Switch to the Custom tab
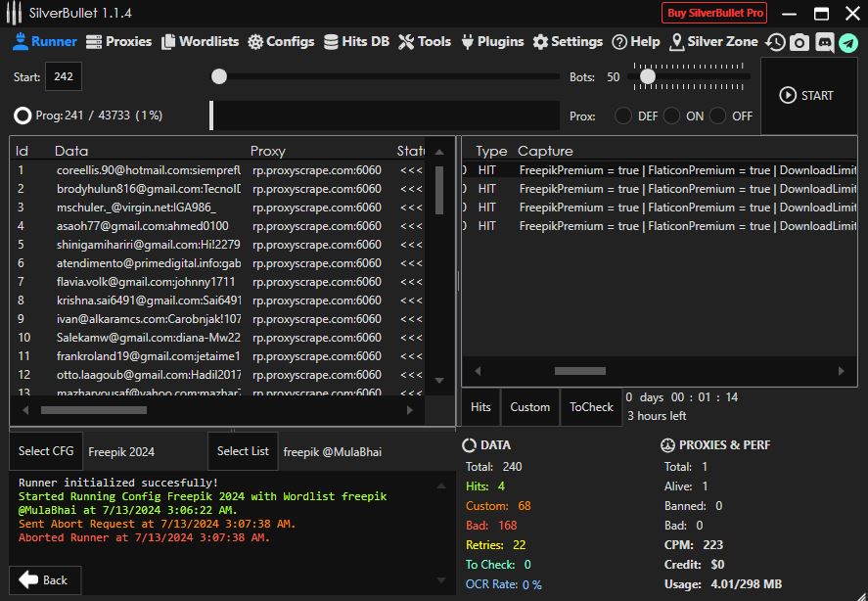This screenshot has height=601, width=868. click(529, 407)
